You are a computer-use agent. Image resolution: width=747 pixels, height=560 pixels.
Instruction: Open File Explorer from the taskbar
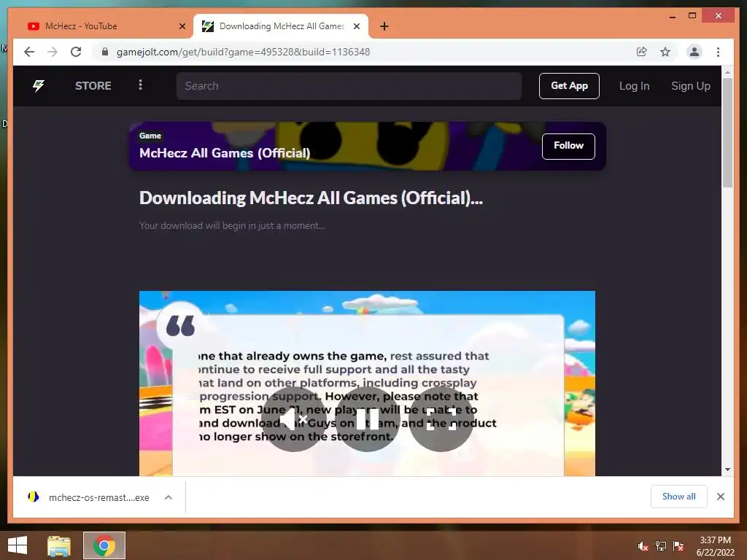coord(59,545)
